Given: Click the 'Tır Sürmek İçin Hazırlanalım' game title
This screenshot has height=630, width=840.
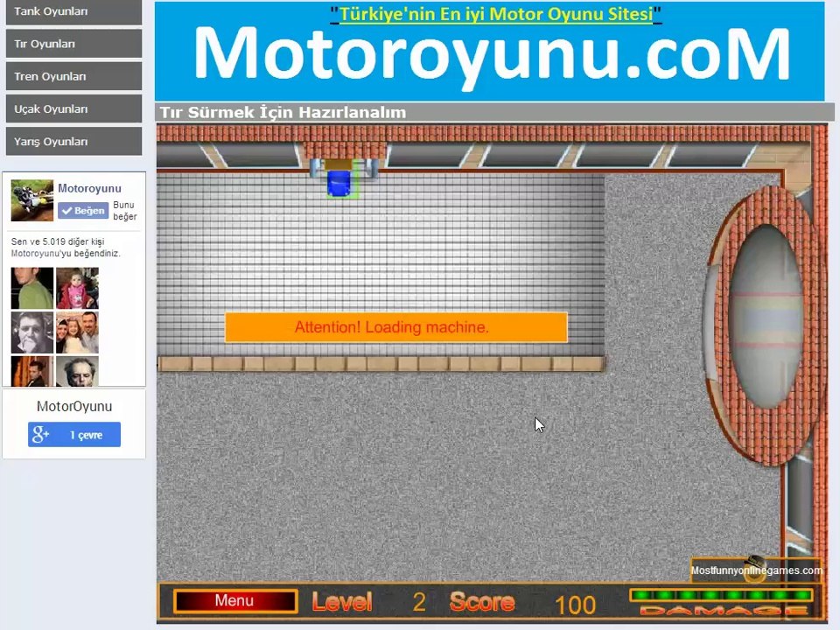Looking at the screenshot, I should click(x=283, y=113).
